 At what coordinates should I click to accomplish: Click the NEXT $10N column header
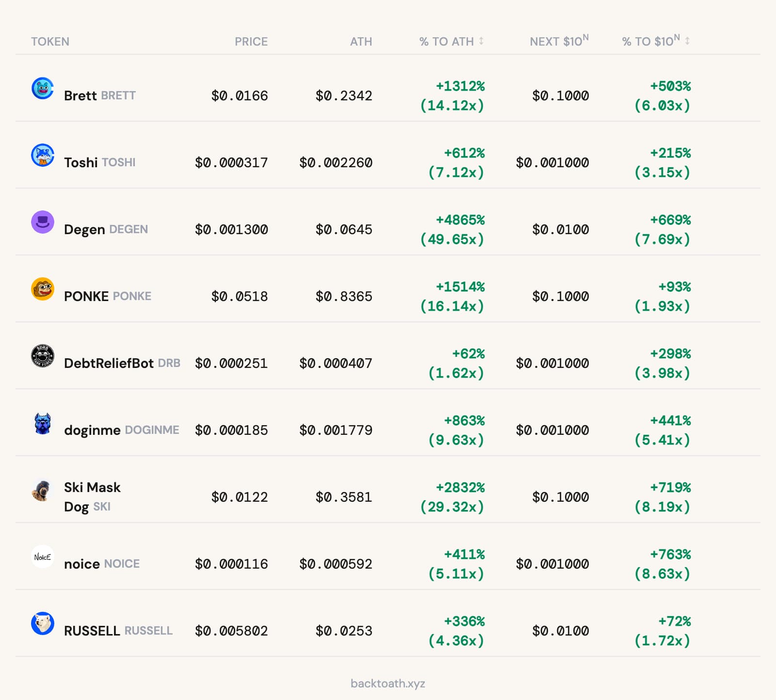pos(559,41)
